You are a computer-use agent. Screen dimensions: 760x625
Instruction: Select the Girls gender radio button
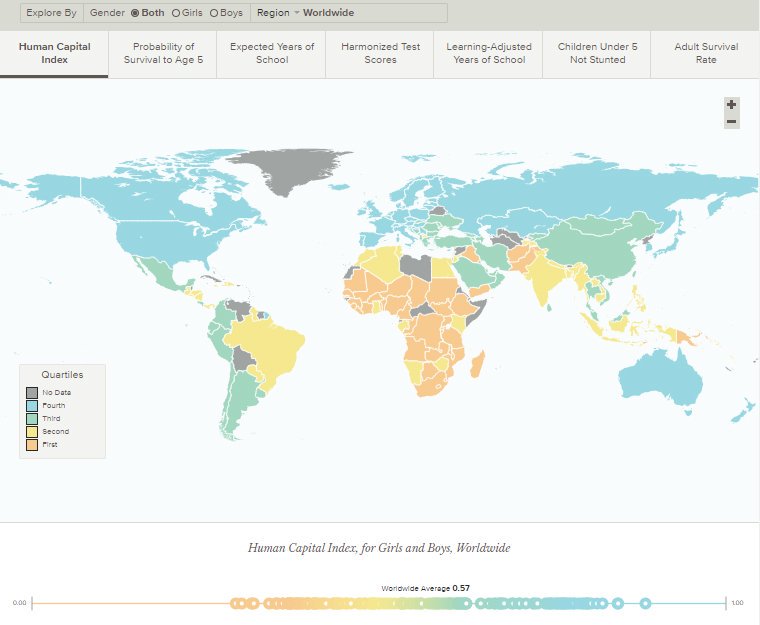point(176,13)
